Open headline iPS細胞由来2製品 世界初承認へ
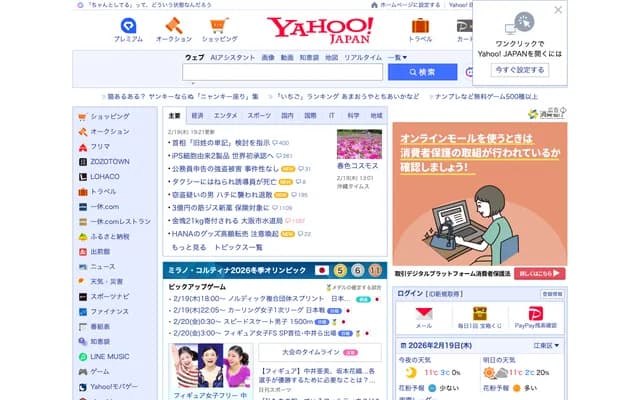 point(222,156)
